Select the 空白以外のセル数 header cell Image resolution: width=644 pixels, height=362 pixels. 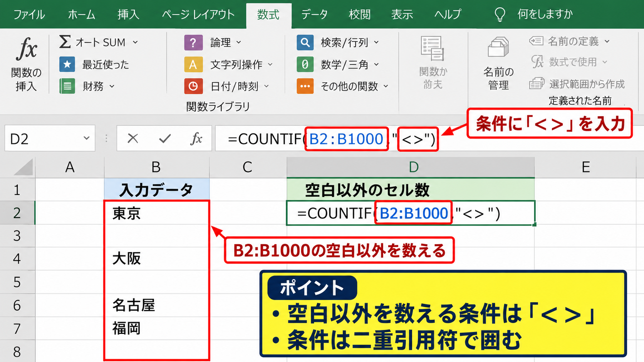click(x=411, y=190)
